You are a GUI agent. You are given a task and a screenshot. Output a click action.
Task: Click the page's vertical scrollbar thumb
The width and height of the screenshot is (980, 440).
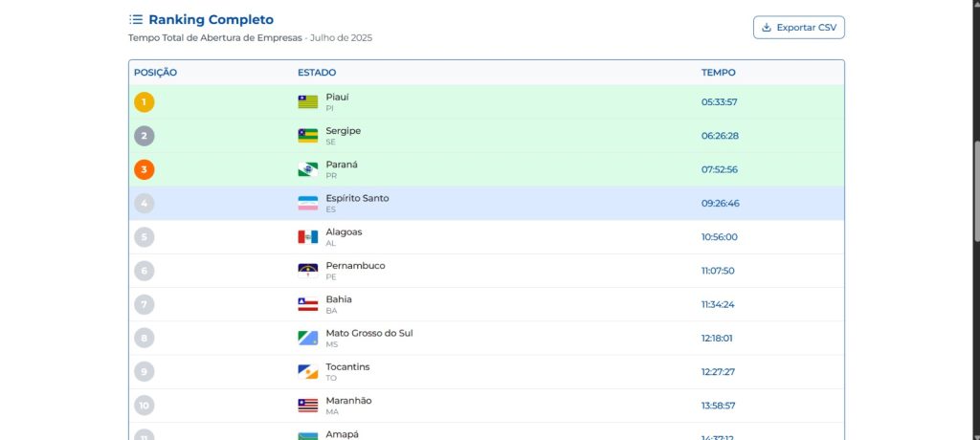975,191
